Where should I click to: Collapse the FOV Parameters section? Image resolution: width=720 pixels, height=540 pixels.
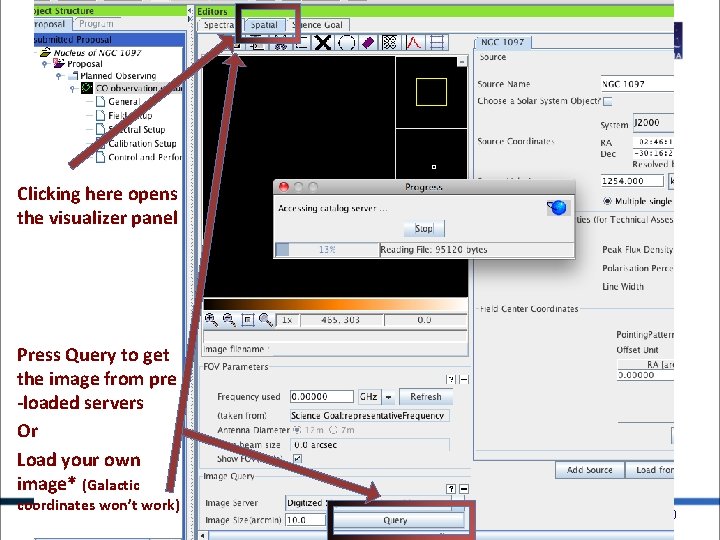point(464,379)
